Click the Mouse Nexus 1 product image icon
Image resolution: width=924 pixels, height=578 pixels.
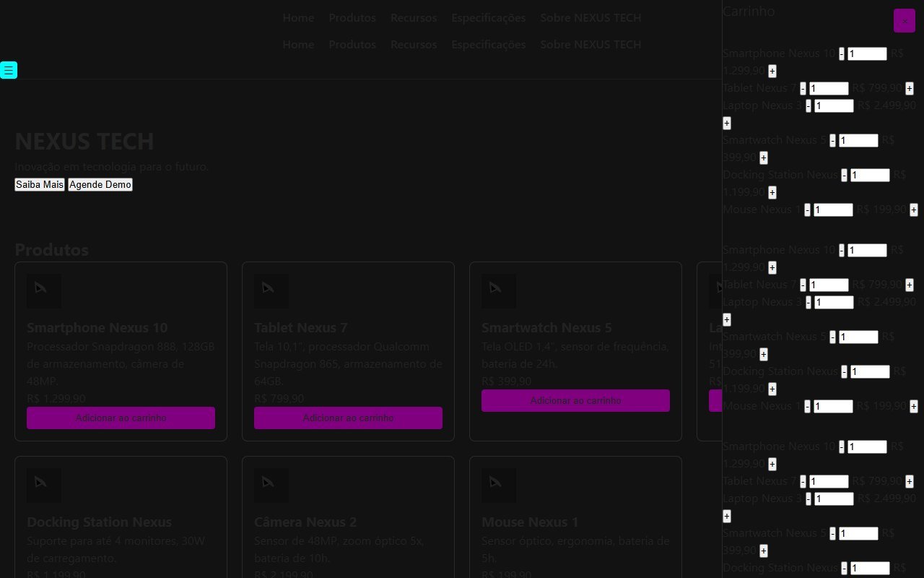click(x=499, y=486)
